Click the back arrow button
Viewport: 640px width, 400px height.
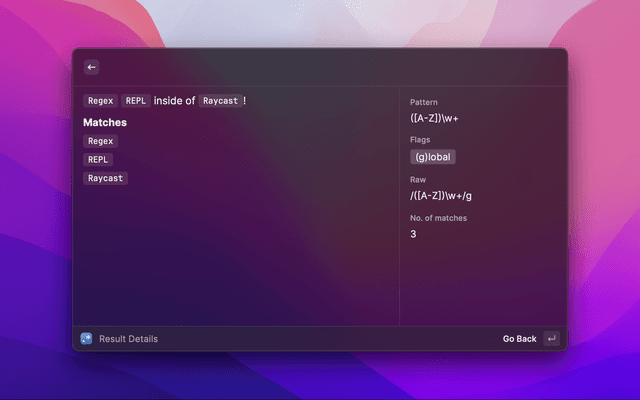[91, 67]
